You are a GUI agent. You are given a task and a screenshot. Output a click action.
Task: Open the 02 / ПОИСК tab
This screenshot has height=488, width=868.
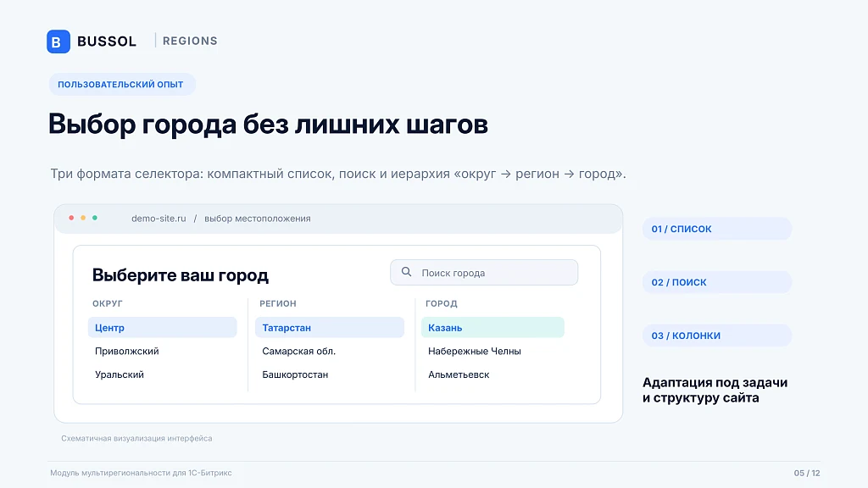click(717, 282)
